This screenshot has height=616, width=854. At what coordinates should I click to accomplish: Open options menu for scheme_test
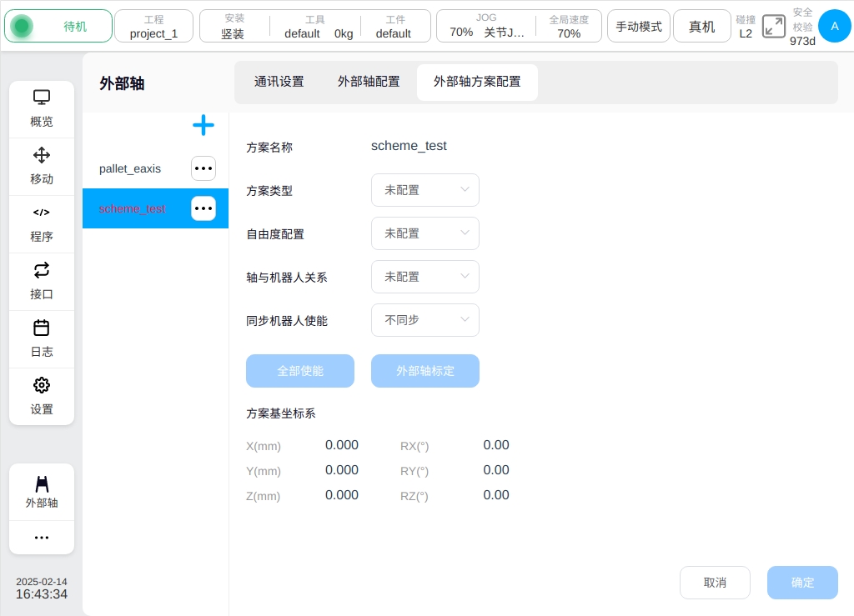point(203,208)
